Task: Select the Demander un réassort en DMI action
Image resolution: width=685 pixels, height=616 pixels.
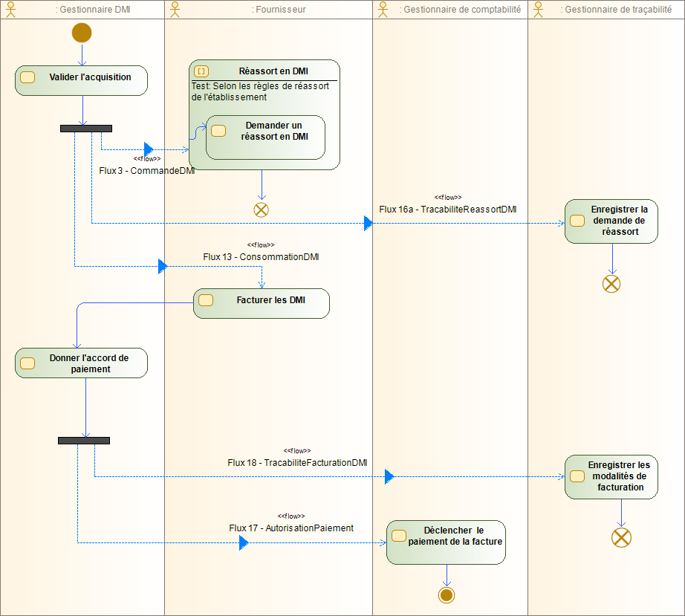Action: pyautogui.click(x=265, y=137)
